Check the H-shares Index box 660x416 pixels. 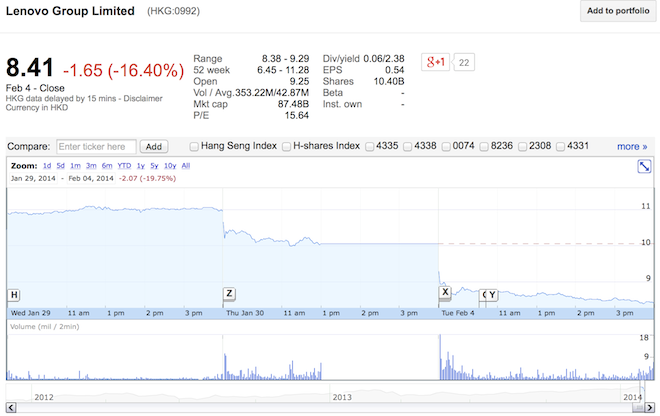(x=286, y=147)
